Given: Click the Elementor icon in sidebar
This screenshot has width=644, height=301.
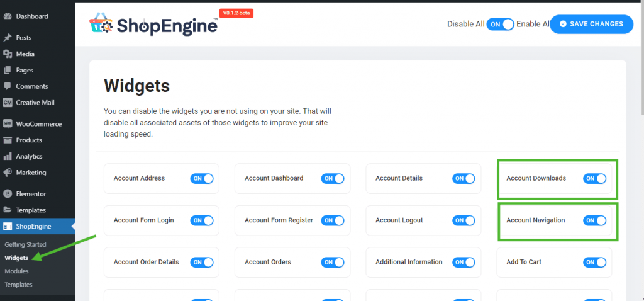Looking at the screenshot, I should pyautogui.click(x=8, y=194).
